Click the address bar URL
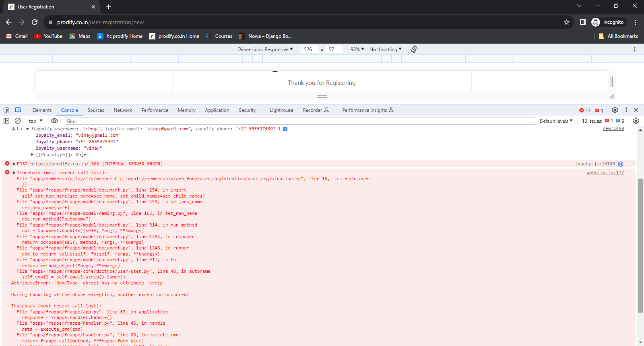This screenshot has height=346, width=644. 100,22
